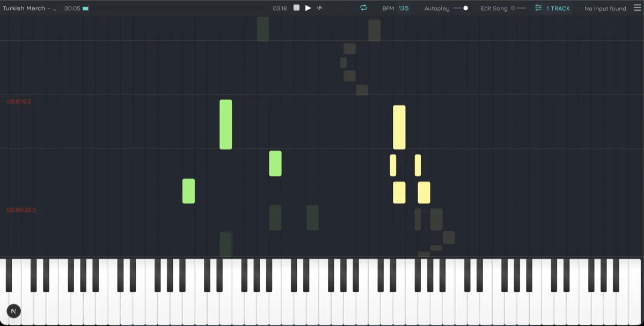This screenshot has height=326, width=644.
Task: Click the 00:06:20.2 timeline marker
Action: click(x=21, y=210)
